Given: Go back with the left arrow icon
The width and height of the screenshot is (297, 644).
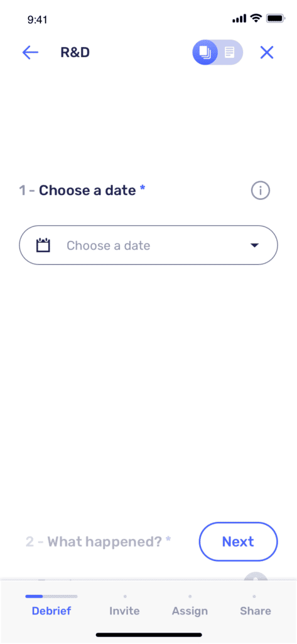Looking at the screenshot, I should point(30,53).
